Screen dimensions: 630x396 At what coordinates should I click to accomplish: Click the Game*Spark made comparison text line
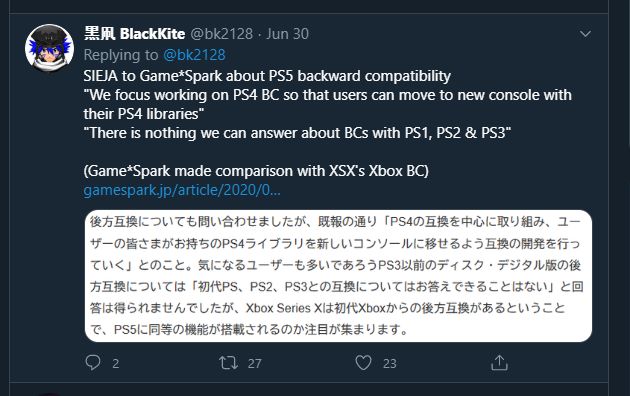(256, 171)
